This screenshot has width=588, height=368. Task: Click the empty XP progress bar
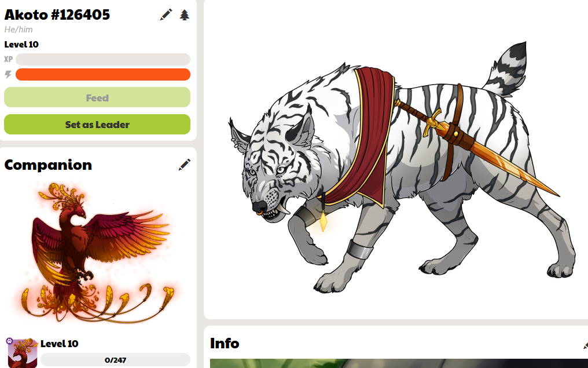coord(103,59)
